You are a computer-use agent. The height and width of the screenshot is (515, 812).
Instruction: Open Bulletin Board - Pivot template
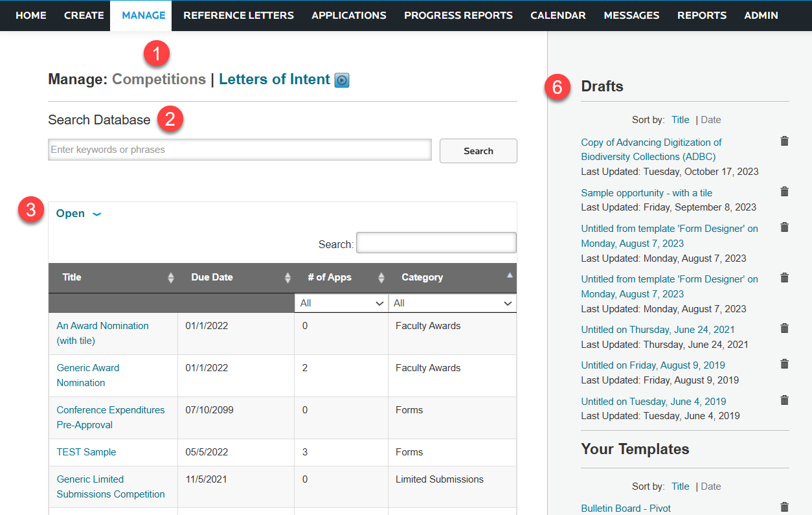626,509
